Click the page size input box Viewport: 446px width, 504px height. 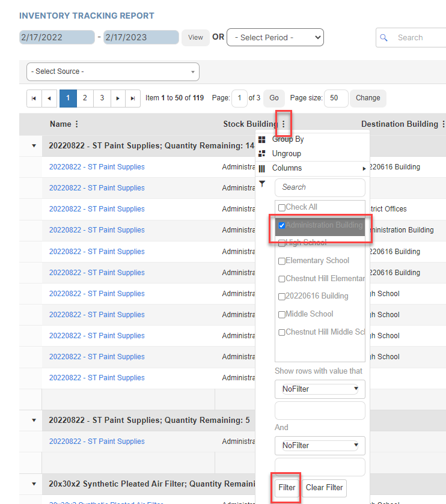[x=336, y=98]
